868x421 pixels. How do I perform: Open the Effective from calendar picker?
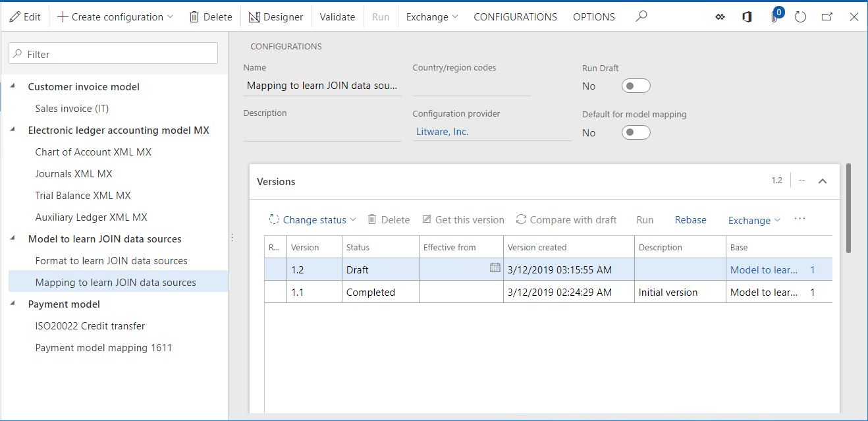click(495, 267)
